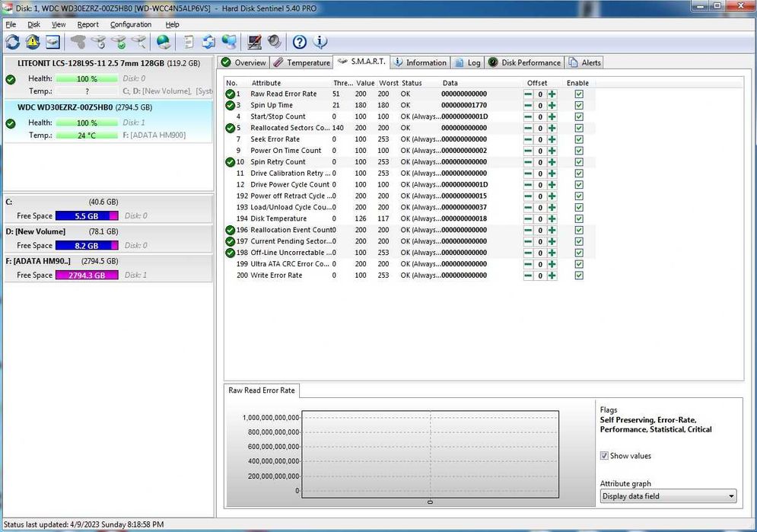This screenshot has width=757, height=532.
Task: Increase offset for Raw Read Error Rate
Action: [552, 94]
